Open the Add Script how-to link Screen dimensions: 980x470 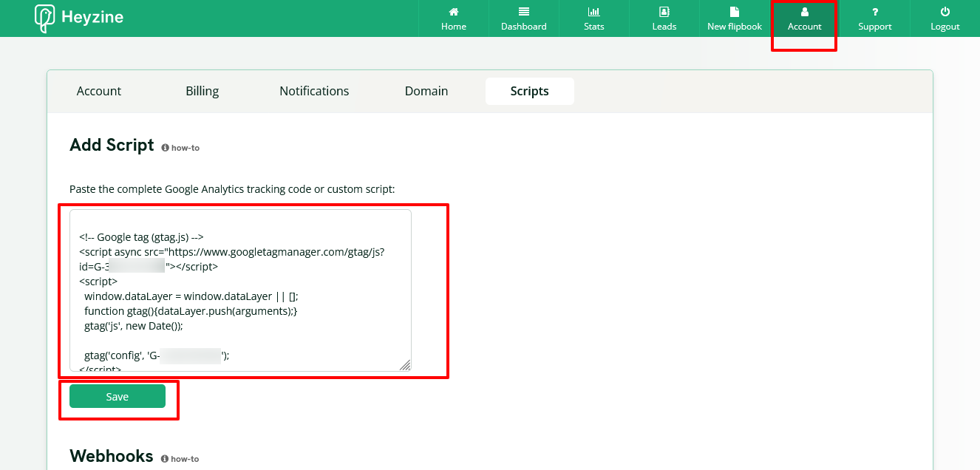(181, 148)
